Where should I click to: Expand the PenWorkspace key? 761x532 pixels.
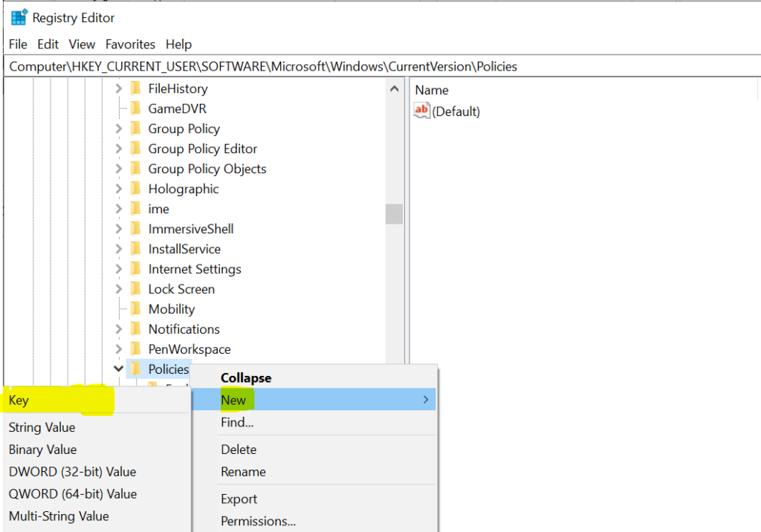118,349
